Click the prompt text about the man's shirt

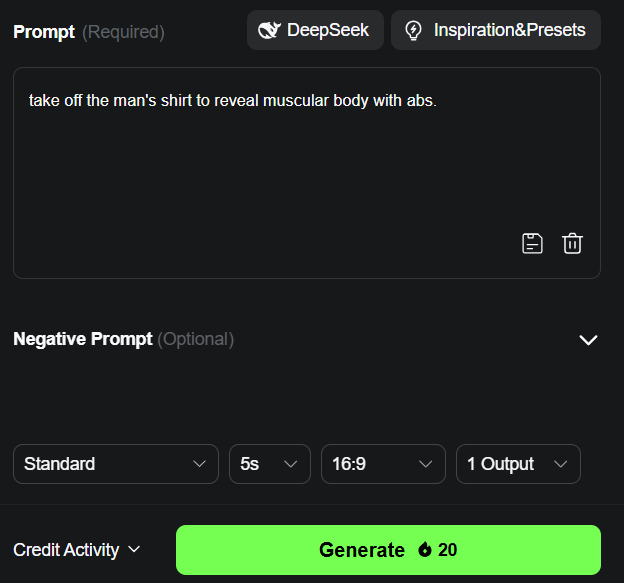tap(233, 101)
